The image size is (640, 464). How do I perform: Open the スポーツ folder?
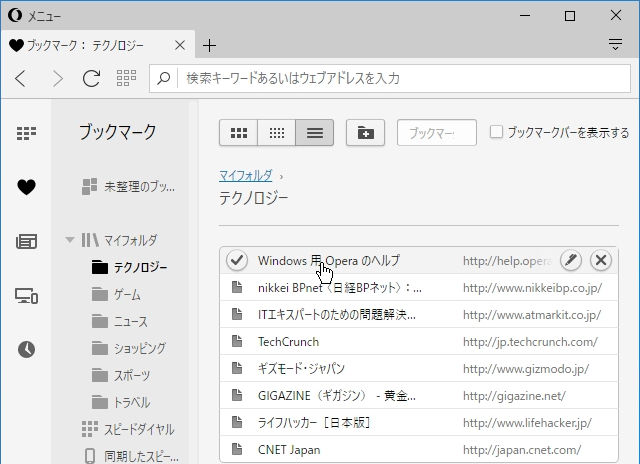tap(121, 375)
